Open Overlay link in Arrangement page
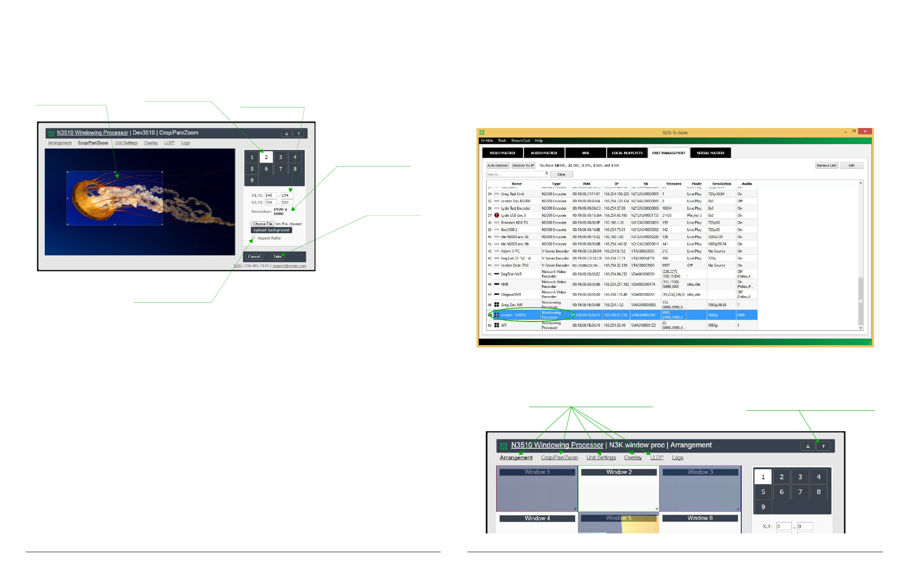909x588 pixels. point(633,457)
